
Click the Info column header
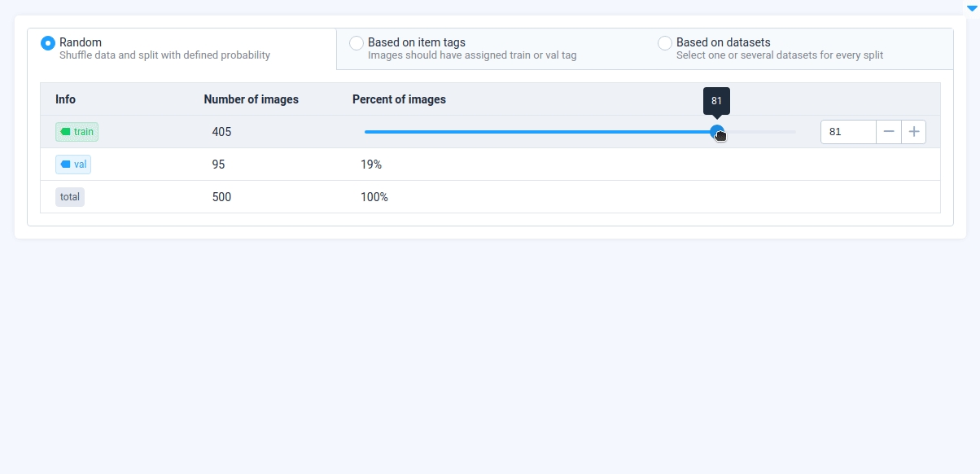click(66, 99)
